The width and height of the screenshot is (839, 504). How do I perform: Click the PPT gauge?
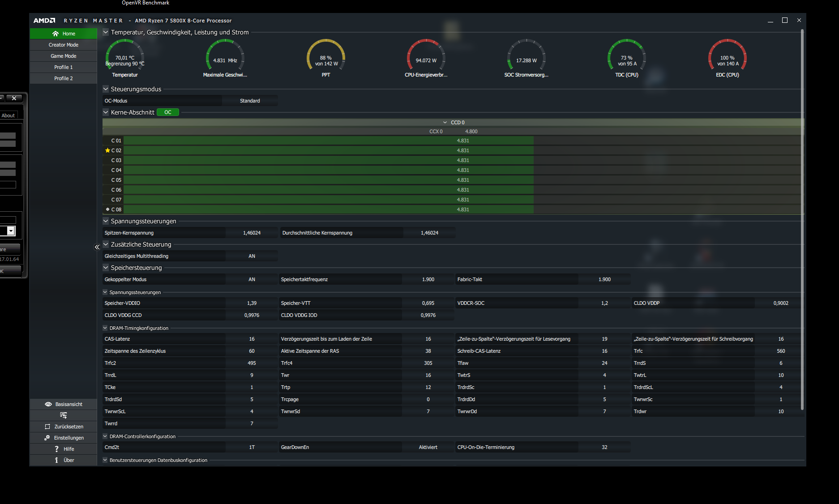326,57
